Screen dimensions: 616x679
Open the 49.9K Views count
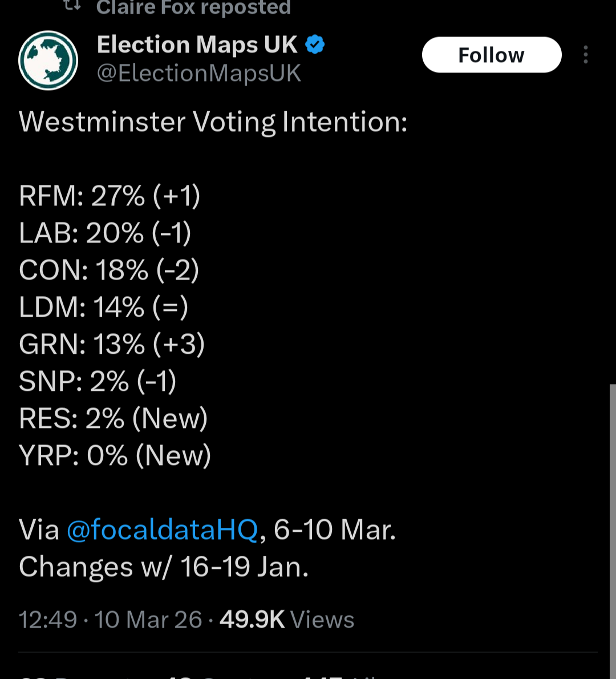(x=287, y=620)
